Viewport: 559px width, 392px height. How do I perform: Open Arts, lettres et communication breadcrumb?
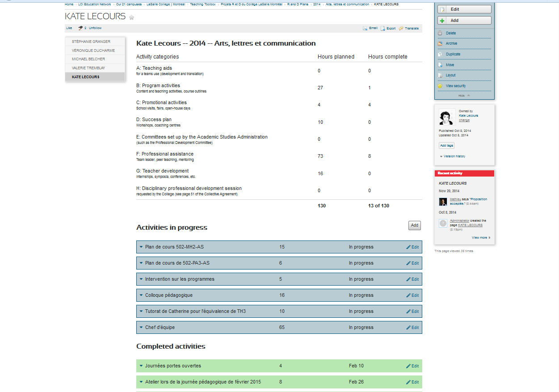click(348, 4)
